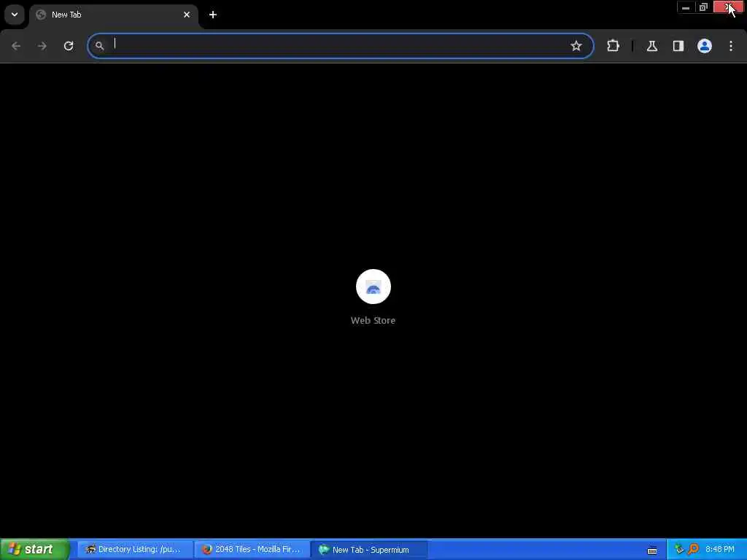Screen dimensions: 747x560
Task: Switch to 2048 Tiles Firefox taskbar window
Action: [x=252, y=550]
